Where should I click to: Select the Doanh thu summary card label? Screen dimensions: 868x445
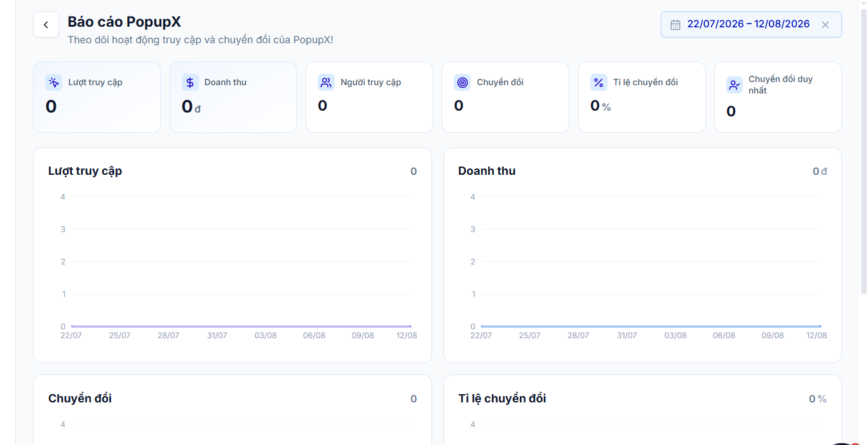click(226, 83)
